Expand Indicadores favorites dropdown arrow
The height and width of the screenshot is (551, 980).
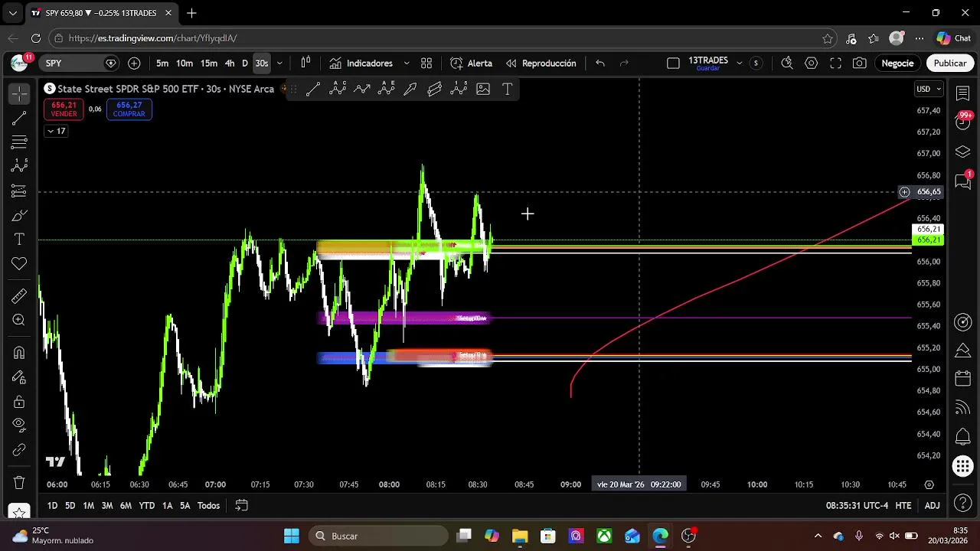pyautogui.click(x=407, y=63)
